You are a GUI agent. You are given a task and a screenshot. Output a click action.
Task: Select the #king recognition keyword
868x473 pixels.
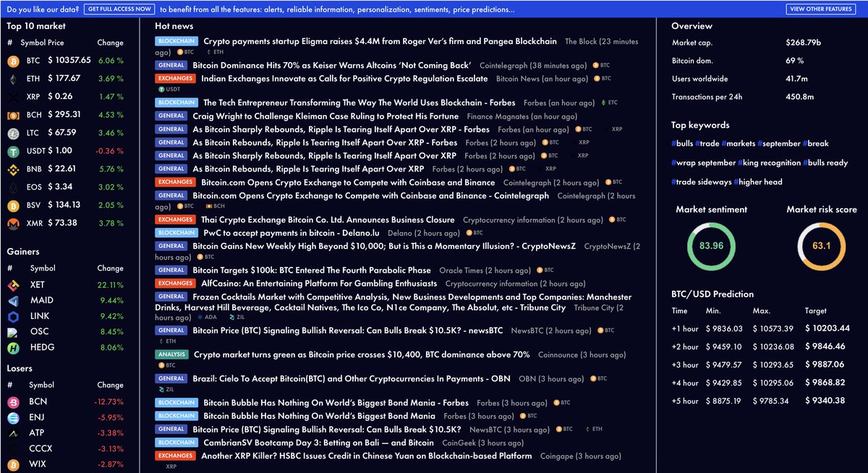click(x=770, y=163)
